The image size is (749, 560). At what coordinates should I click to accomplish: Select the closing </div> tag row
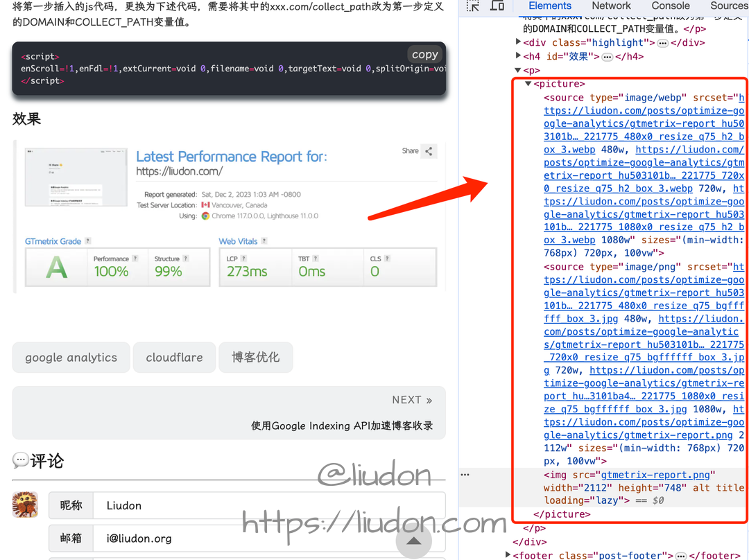530,543
